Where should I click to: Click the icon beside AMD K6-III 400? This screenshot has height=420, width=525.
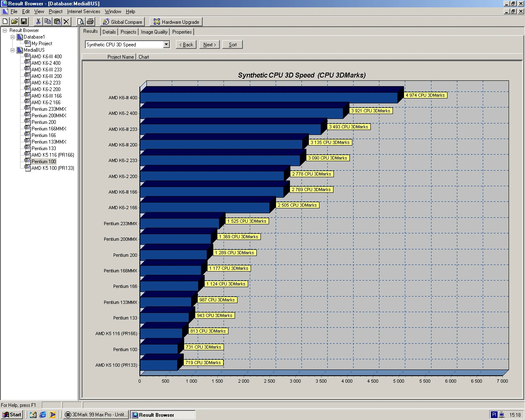click(x=27, y=56)
